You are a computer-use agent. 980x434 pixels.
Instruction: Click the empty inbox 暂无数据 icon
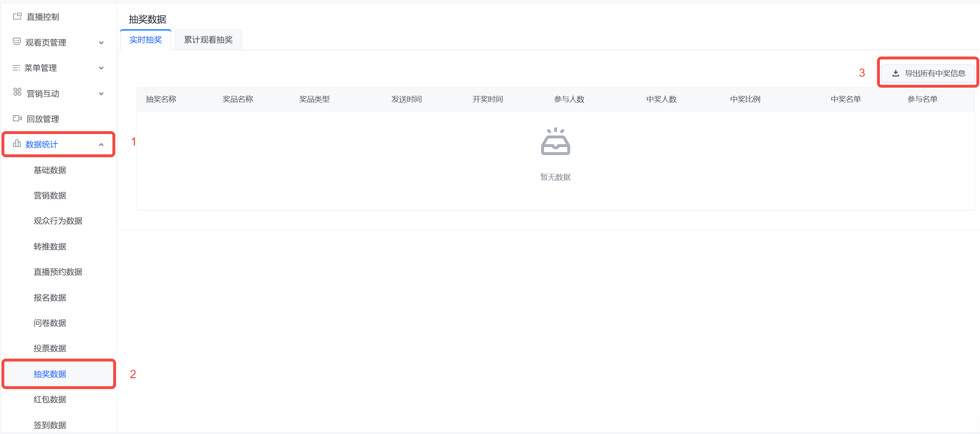point(555,142)
